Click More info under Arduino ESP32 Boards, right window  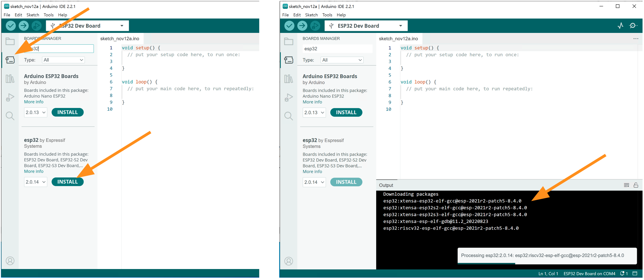pyautogui.click(x=312, y=102)
